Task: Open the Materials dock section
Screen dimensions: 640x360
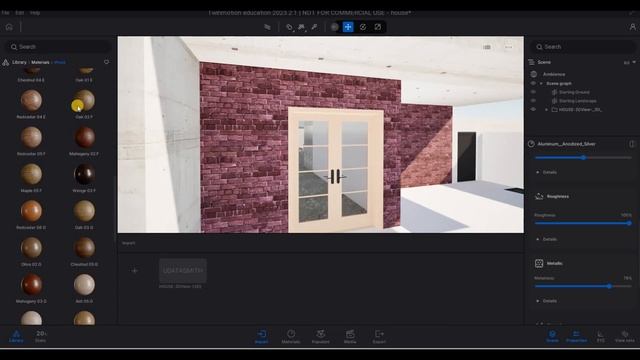Action: click(291, 337)
